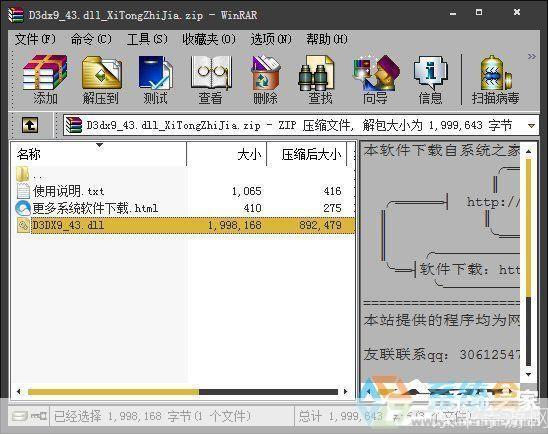Click the archive icon in the address bar
This screenshot has height=434, width=548.
click(73, 125)
